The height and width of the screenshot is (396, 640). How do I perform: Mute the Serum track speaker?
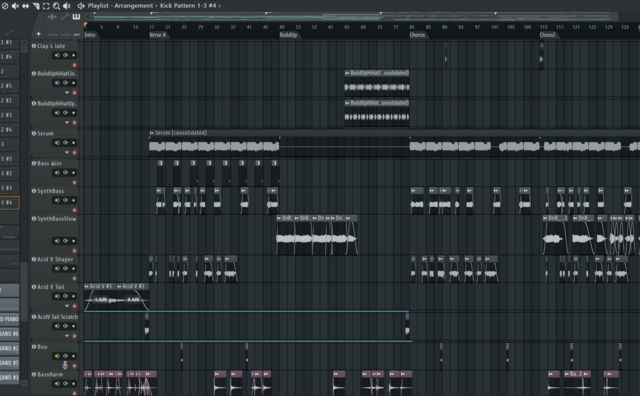(57, 142)
